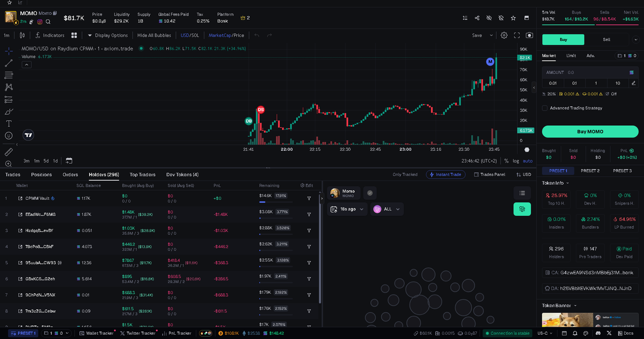Image resolution: width=644 pixels, height=339 pixels.
Task: Click the Buy MOMO button
Action: tap(590, 132)
